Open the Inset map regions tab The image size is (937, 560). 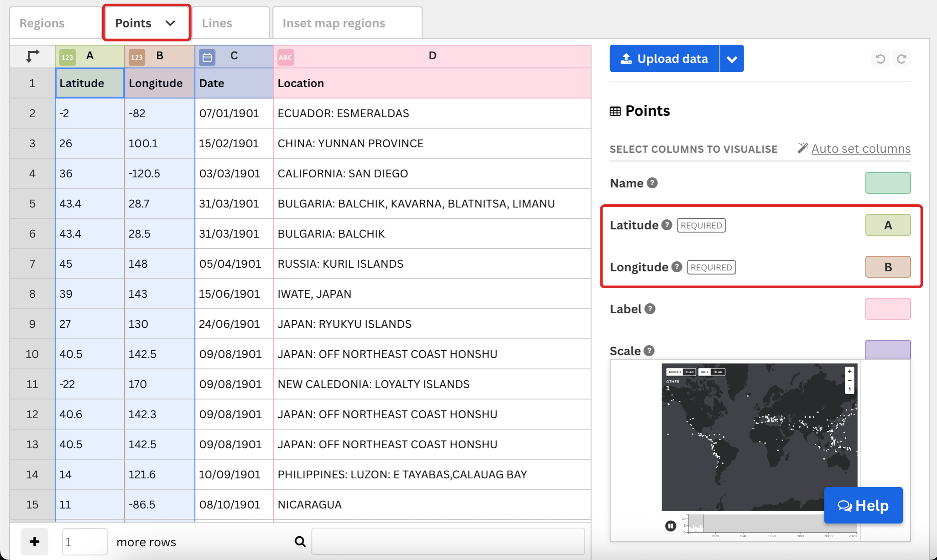coord(334,23)
